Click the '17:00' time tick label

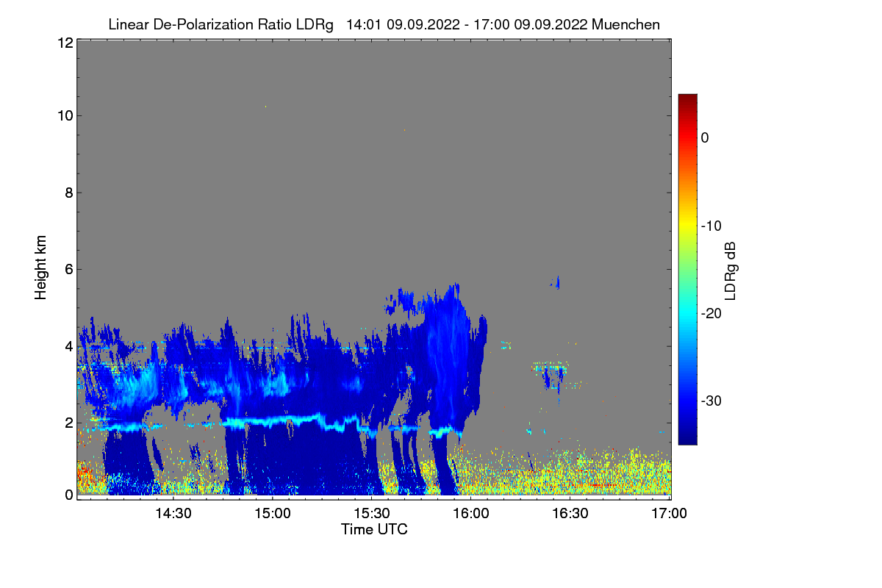click(670, 513)
